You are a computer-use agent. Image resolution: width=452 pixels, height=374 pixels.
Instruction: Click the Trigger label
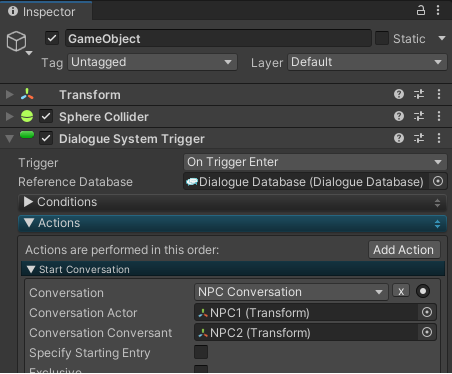38,163
